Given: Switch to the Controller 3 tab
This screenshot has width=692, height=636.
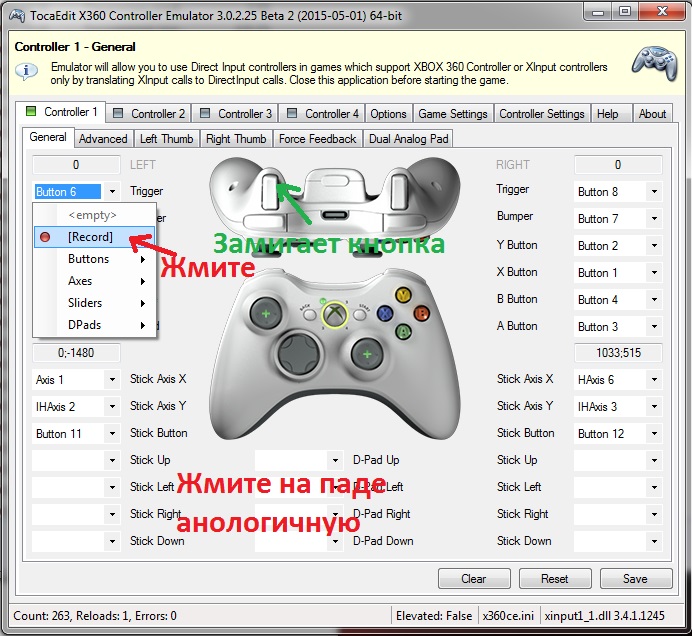Looking at the screenshot, I should (x=236, y=113).
